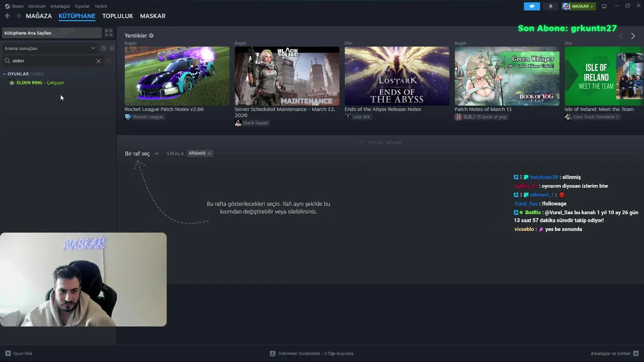Open the Görünüm menu
This screenshot has height=362, width=644.
pyautogui.click(x=37, y=7)
